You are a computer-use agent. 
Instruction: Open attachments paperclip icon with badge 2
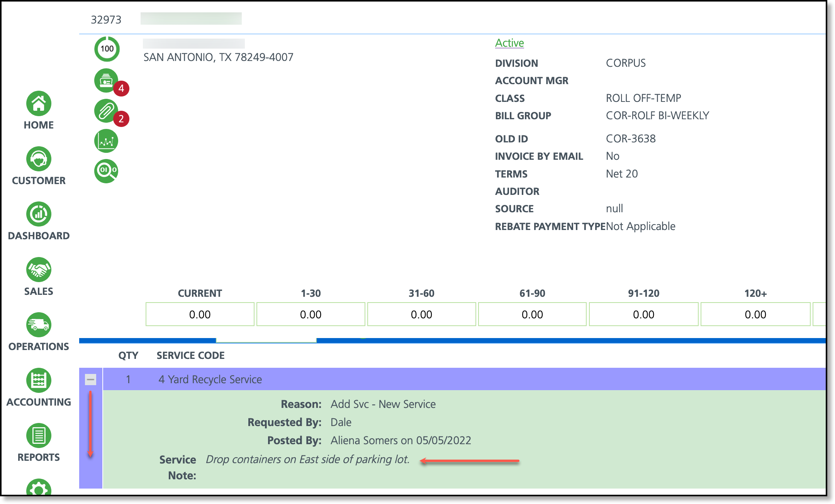click(x=106, y=111)
